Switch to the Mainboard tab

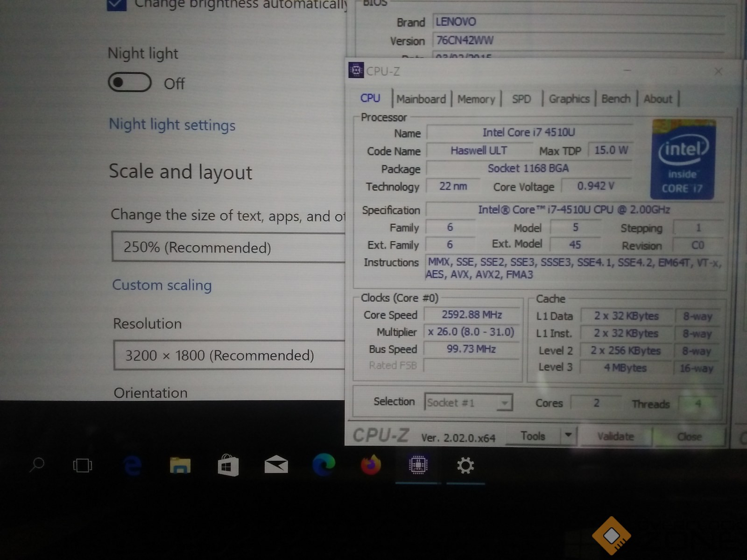click(x=421, y=99)
